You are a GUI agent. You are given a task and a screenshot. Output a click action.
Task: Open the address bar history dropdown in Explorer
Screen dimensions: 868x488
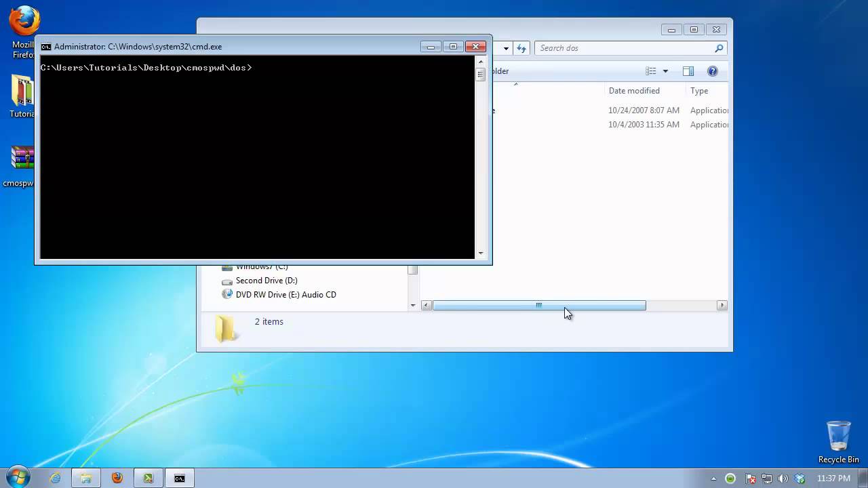click(x=506, y=48)
